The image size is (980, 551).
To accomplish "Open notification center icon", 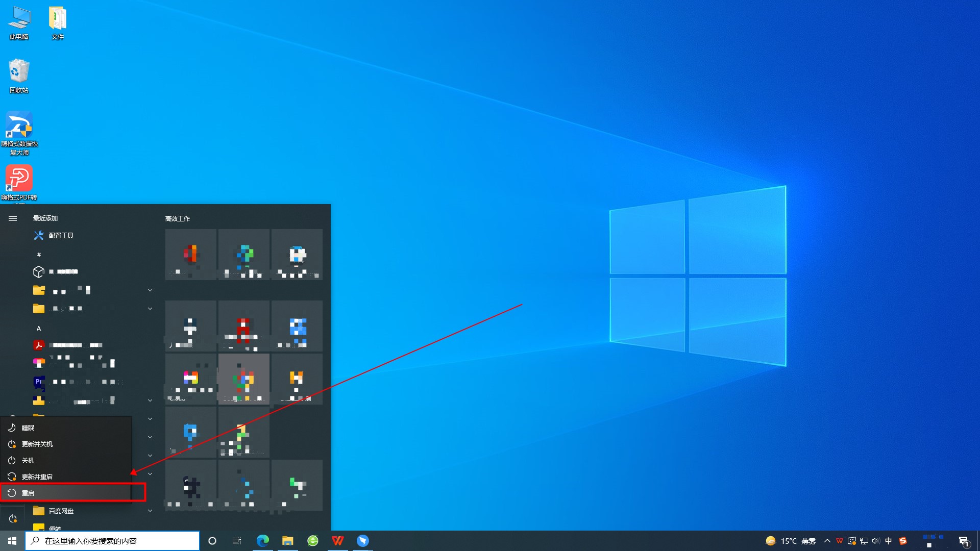I will pos(963,541).
